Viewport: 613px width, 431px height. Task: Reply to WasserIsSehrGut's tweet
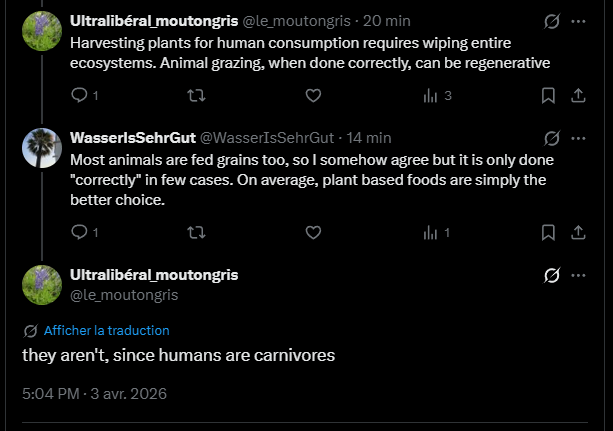pyautogui.click(x=80, y=232)
